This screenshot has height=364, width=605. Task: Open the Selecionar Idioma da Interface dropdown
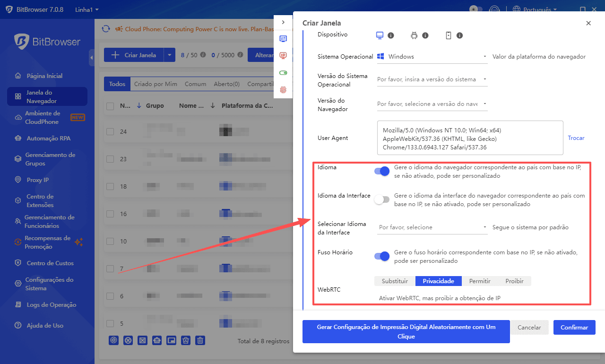[432, 227]
